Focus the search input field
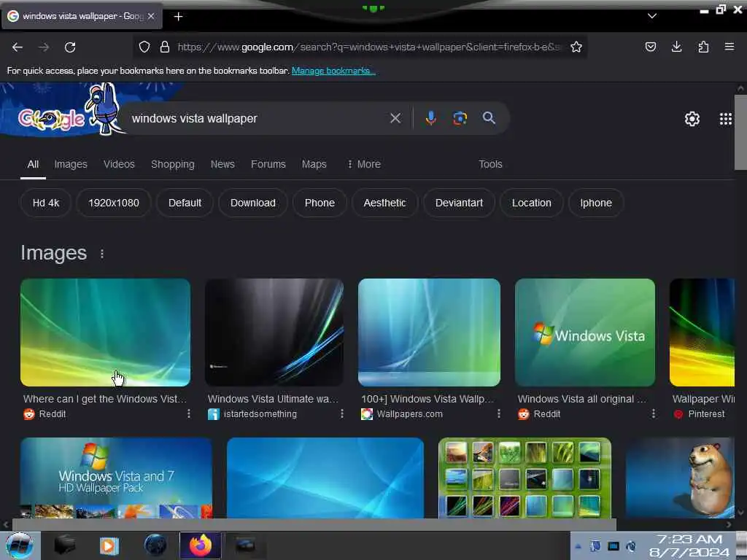 pos(258,118)
